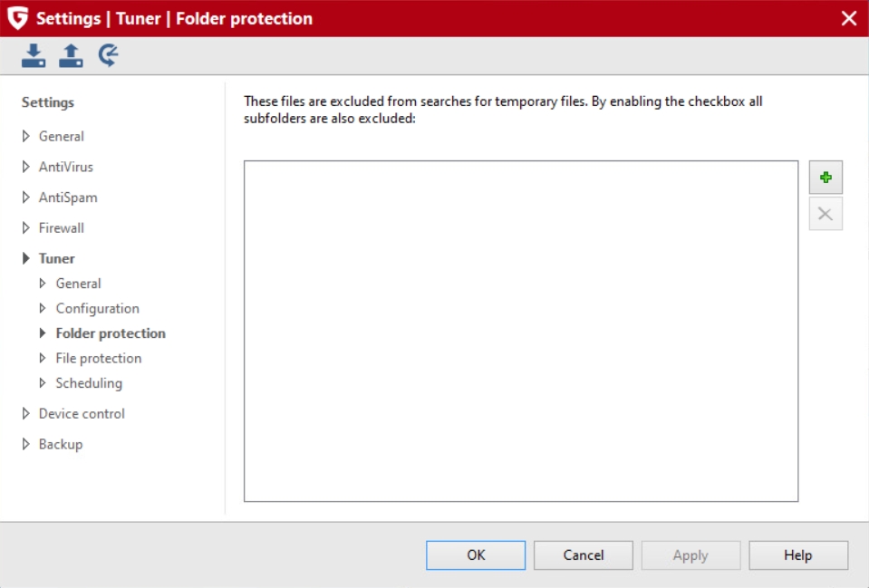Click the reset settings circular arrow icon
The image size is (869, 588).
tap(109, 55)
